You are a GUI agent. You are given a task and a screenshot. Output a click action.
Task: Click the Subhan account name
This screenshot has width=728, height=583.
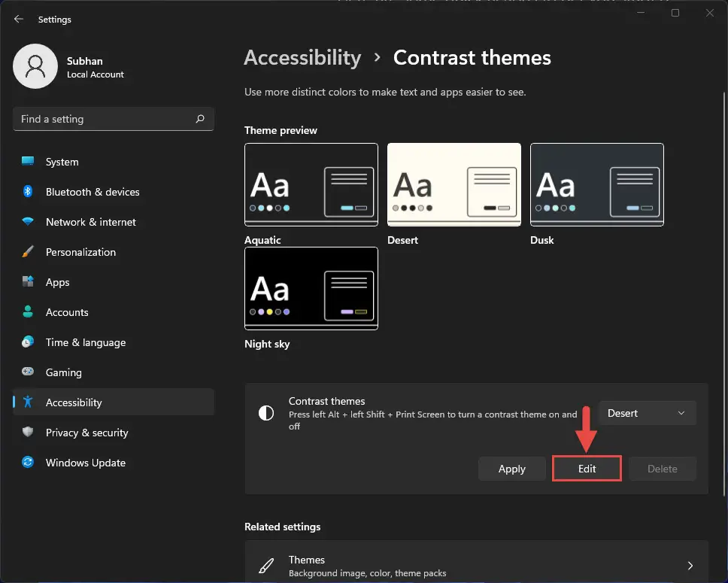tap(84, 61)
